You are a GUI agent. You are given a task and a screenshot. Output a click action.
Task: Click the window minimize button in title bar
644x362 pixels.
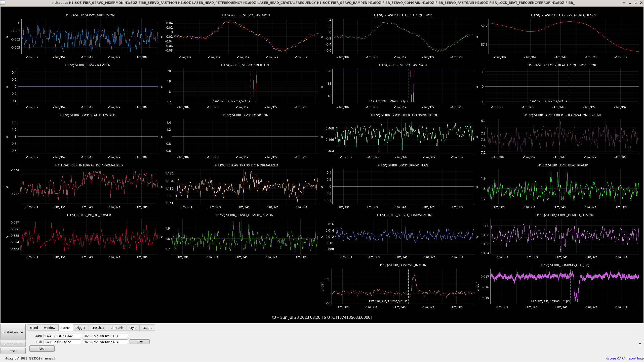pyautogui.click(x=630, y=3)
